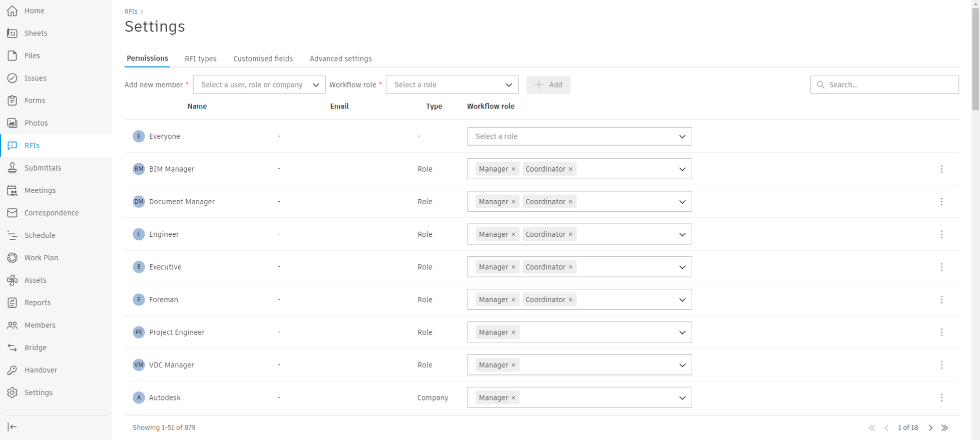Screen dimensions: 980x440
Task: Open the Sheets icon in sidebar
Action: 13,33
